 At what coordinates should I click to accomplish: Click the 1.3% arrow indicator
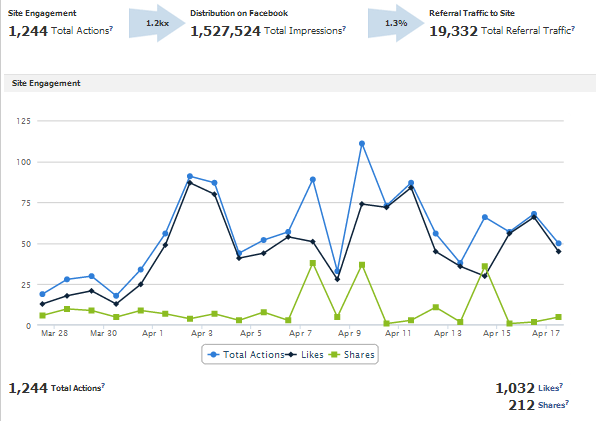[x=396, y=23]
